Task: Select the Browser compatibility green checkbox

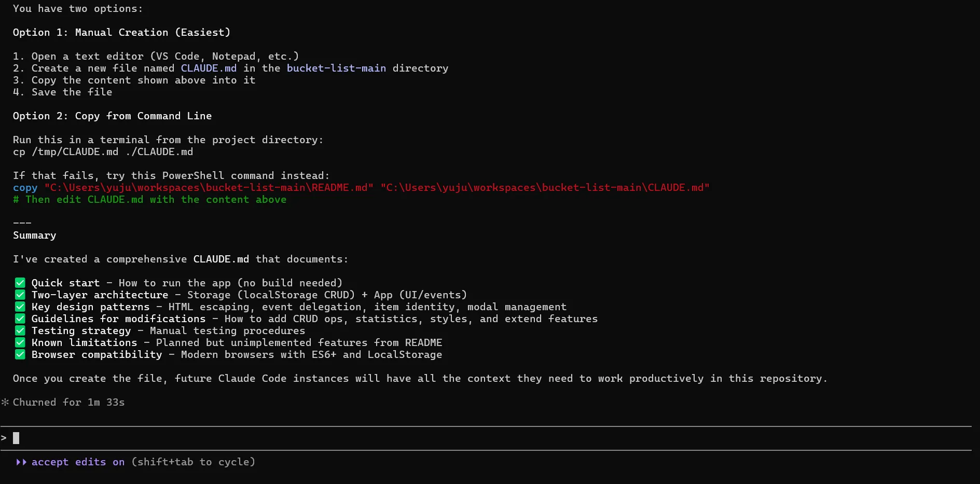Action: tap(20, 354)
